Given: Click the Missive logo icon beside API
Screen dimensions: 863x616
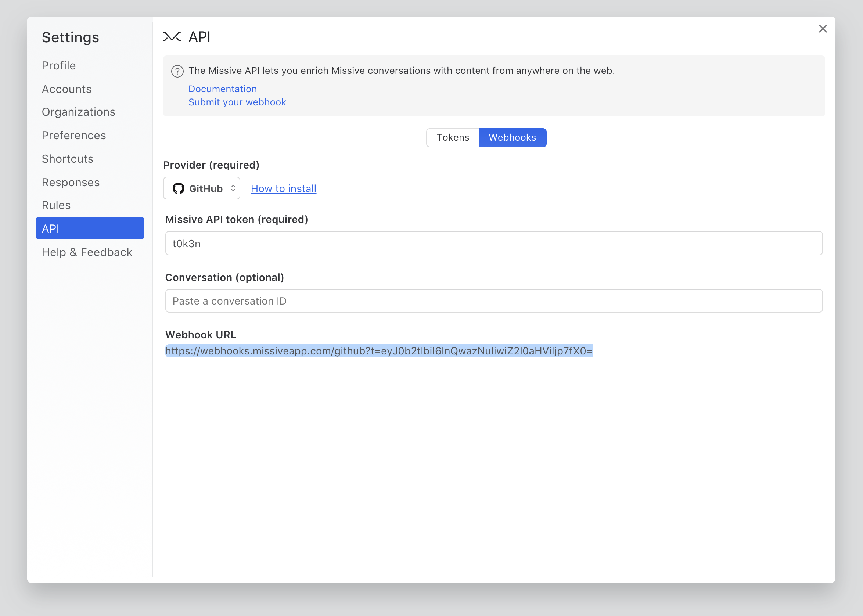Looking at the screenshot, I should tap(172, 37).
